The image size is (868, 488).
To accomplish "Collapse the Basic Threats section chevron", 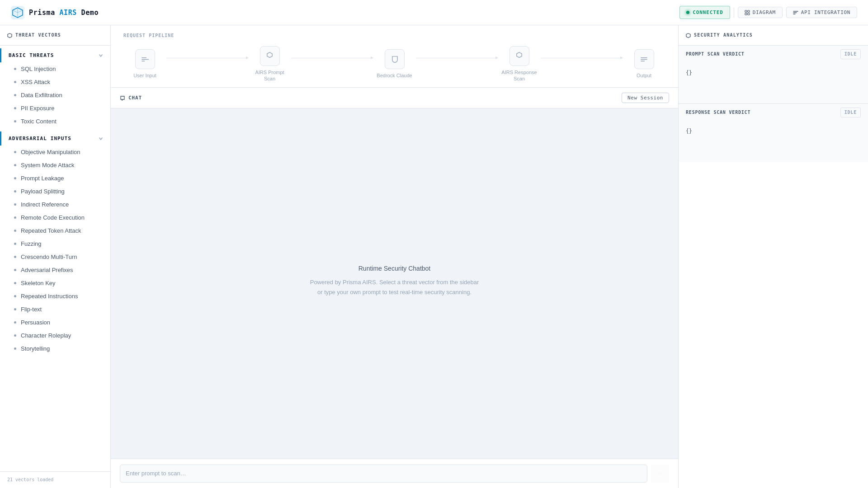I will click(101, 56).
